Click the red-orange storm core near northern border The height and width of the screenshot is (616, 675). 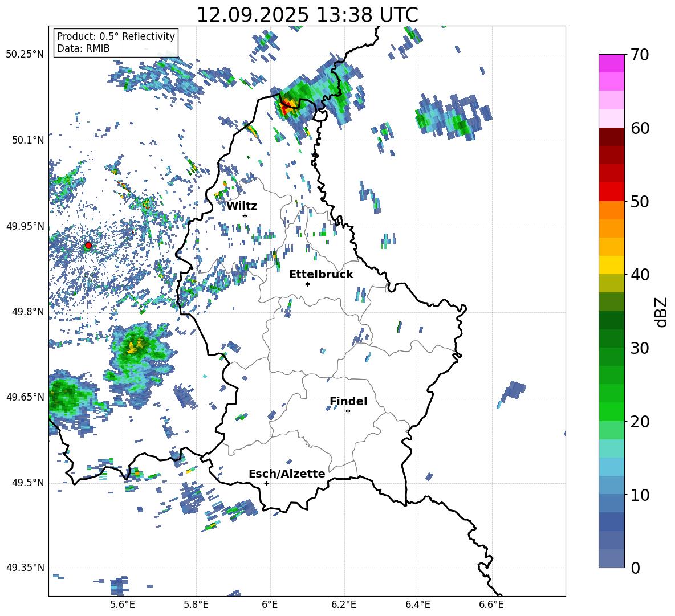[287, 106]
